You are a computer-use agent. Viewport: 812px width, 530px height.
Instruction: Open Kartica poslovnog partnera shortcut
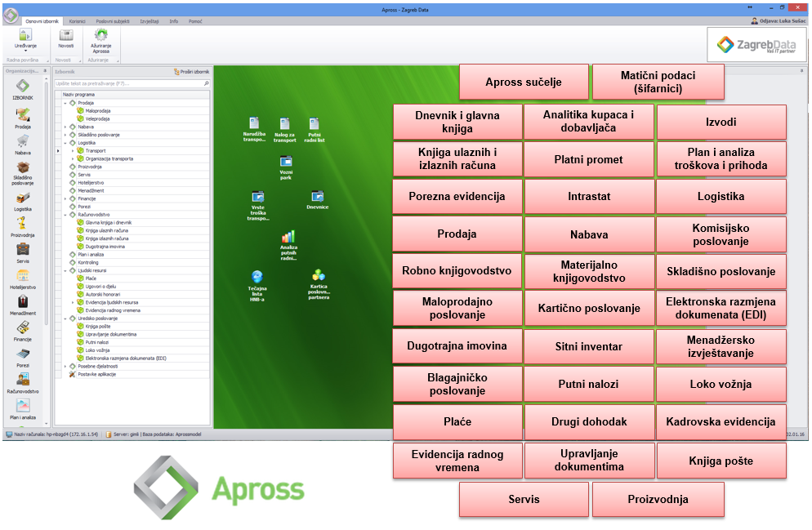click(319, 285)
